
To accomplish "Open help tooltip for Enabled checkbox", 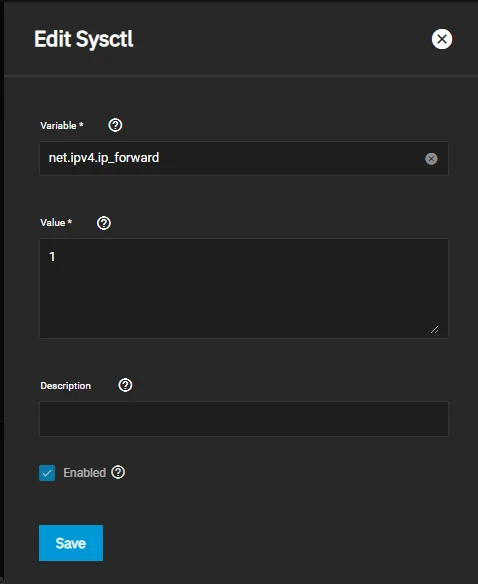I will 118,472.
